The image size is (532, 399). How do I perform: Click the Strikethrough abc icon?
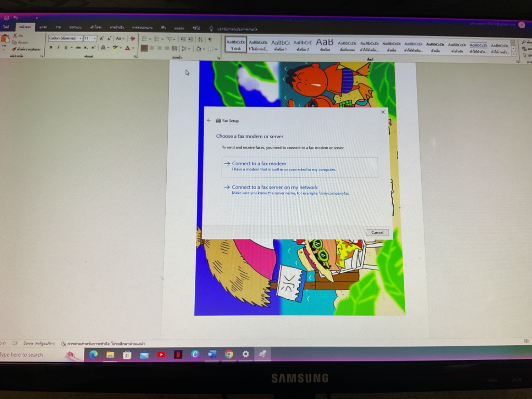click(x=78, y=48)
